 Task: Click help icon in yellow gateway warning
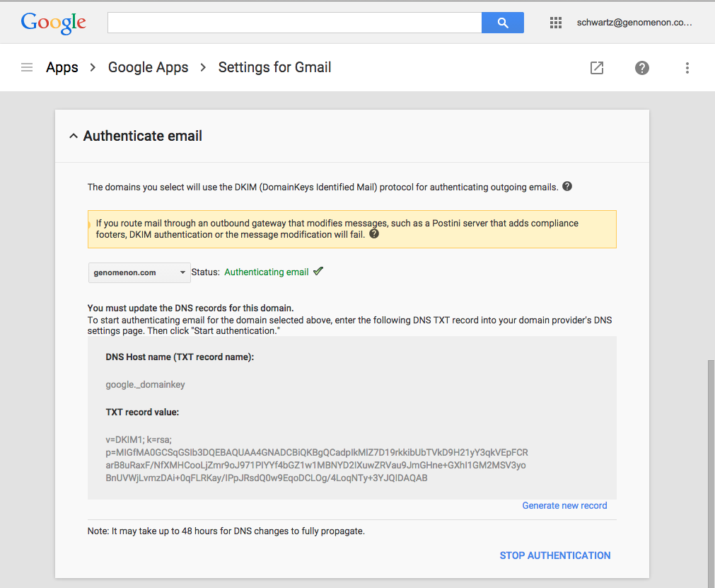click(x=374, y=234)
